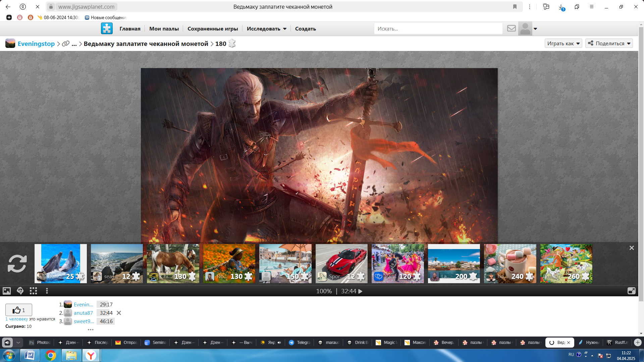Expand the "Играть как" dropdown

click(563, 44)
